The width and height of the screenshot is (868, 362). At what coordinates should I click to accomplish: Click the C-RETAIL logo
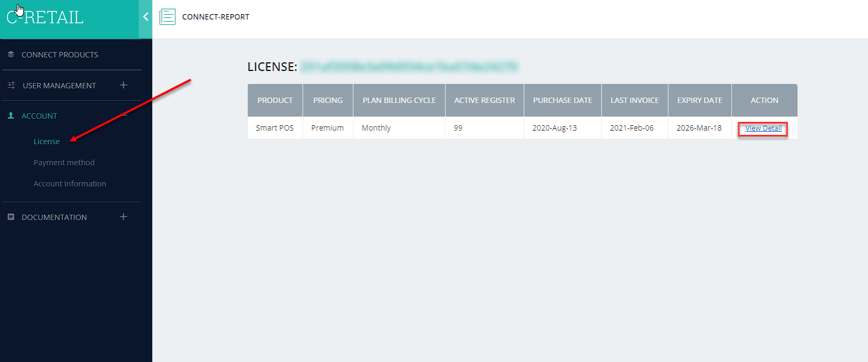45,17
